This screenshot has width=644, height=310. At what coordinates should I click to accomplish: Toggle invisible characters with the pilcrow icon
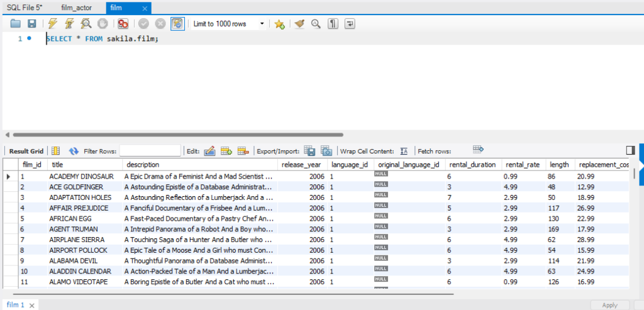[333, 24]
